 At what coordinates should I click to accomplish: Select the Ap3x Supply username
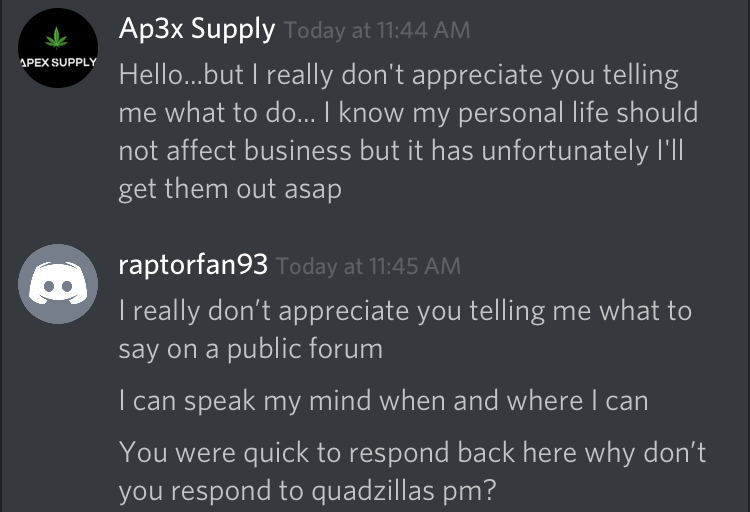(x=196, y=29)
